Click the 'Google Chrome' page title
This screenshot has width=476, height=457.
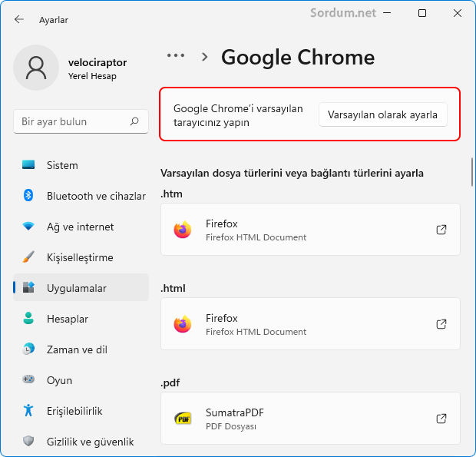pyautogui.click(x=298, y=57)
